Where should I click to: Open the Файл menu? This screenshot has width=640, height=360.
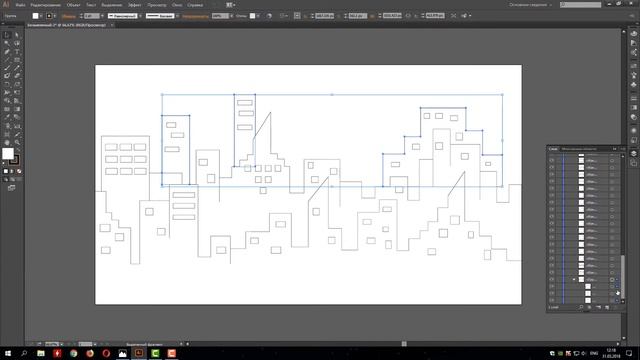point(20,5)
